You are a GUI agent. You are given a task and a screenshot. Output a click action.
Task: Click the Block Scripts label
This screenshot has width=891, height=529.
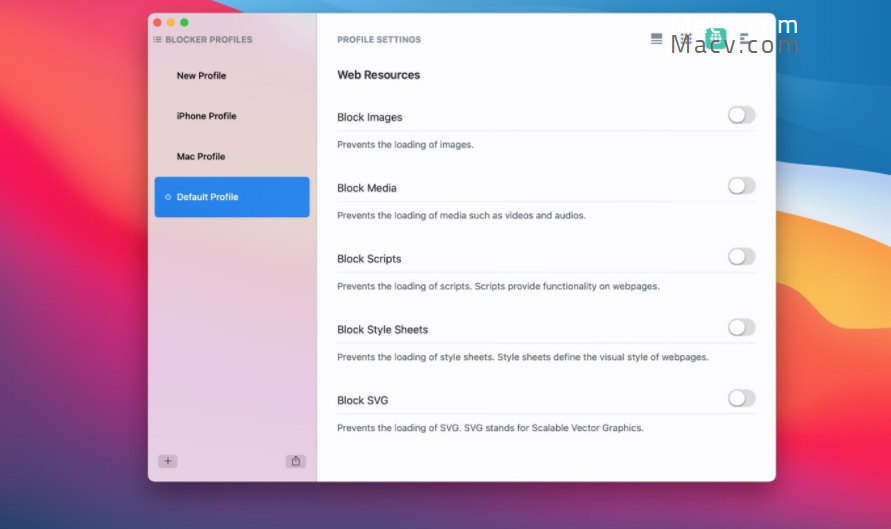point(369,259)
